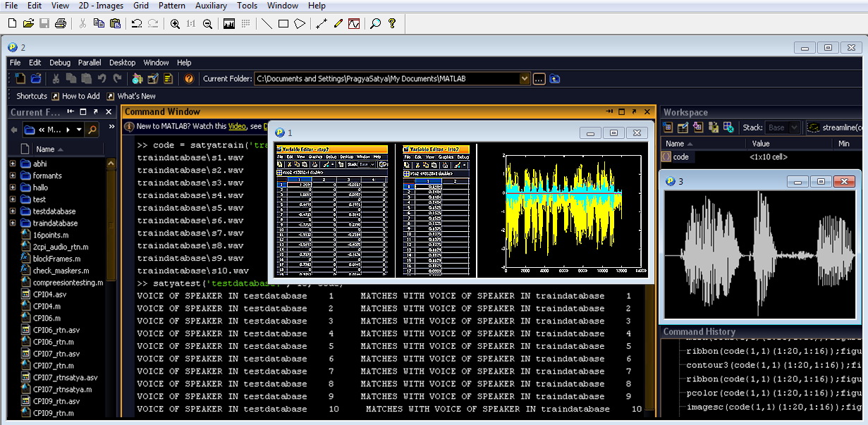Screen dimensions: 868x425
Task: Expand the hallo folder
Action: coord(13,187)
